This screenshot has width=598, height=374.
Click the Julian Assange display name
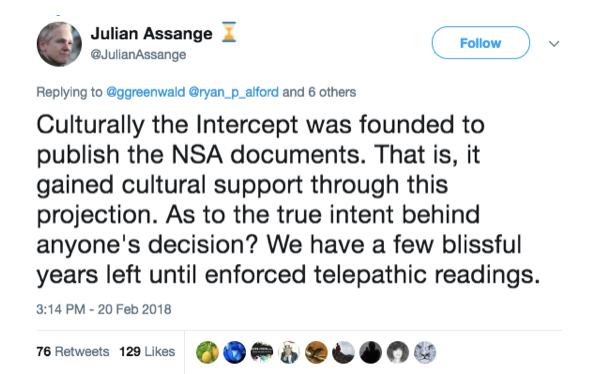(x=151, y=34)
